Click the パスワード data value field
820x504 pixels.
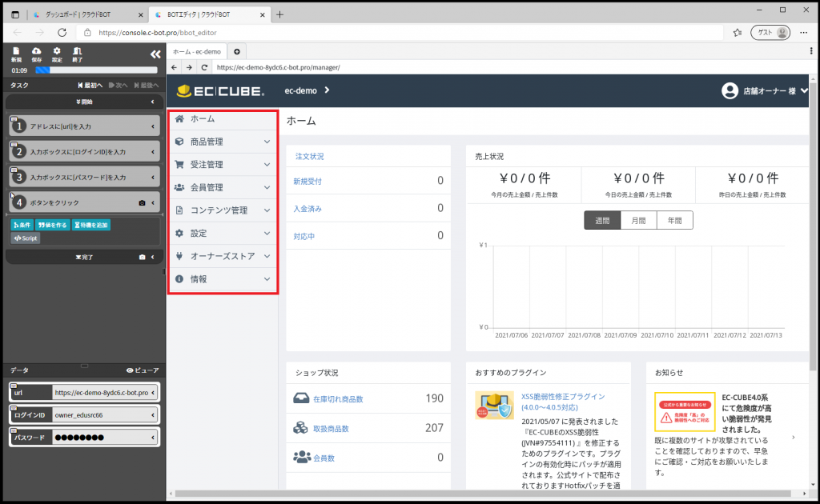tap(101, 437)
